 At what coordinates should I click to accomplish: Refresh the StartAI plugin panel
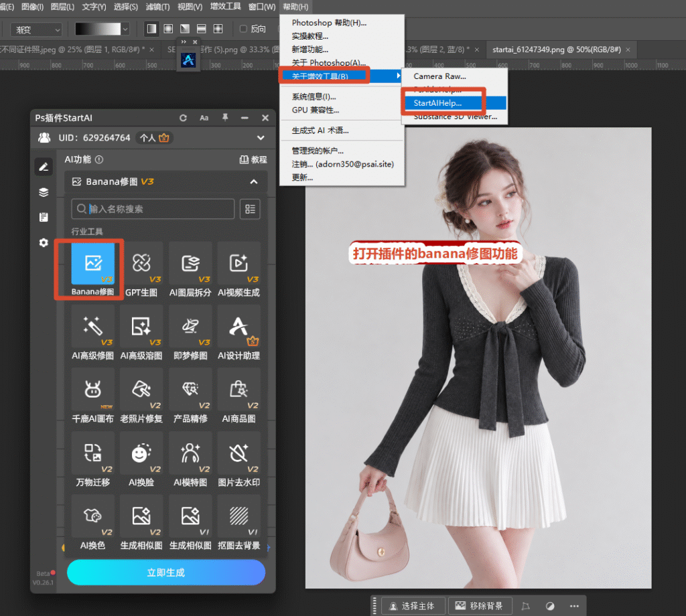183,118
